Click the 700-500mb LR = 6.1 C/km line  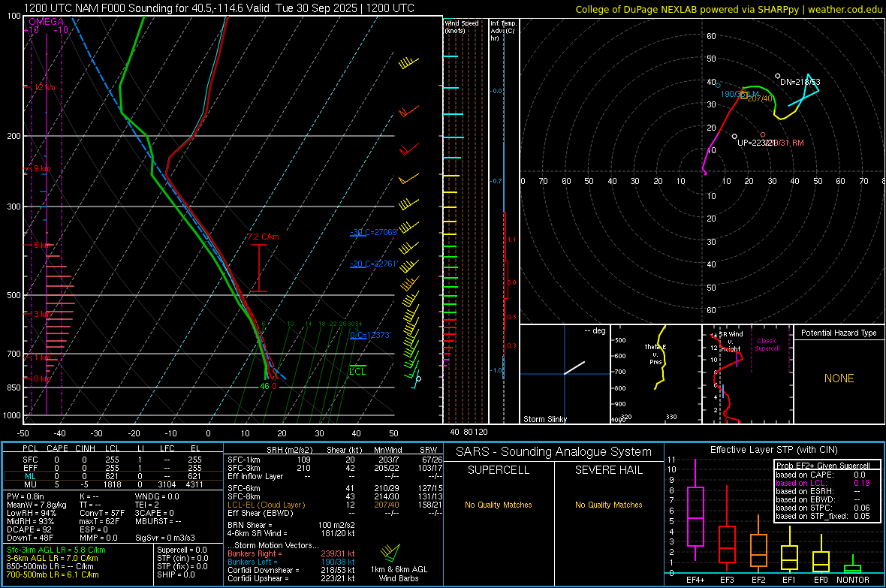tap(53, 574)
